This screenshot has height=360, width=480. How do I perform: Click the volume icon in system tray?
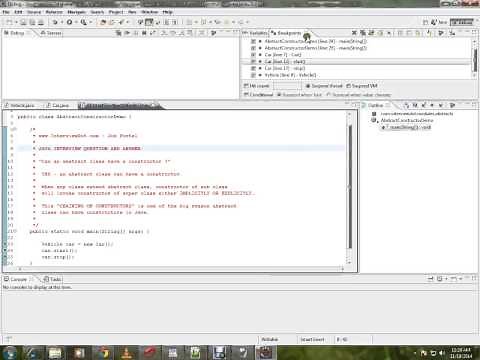coord(442,353)
